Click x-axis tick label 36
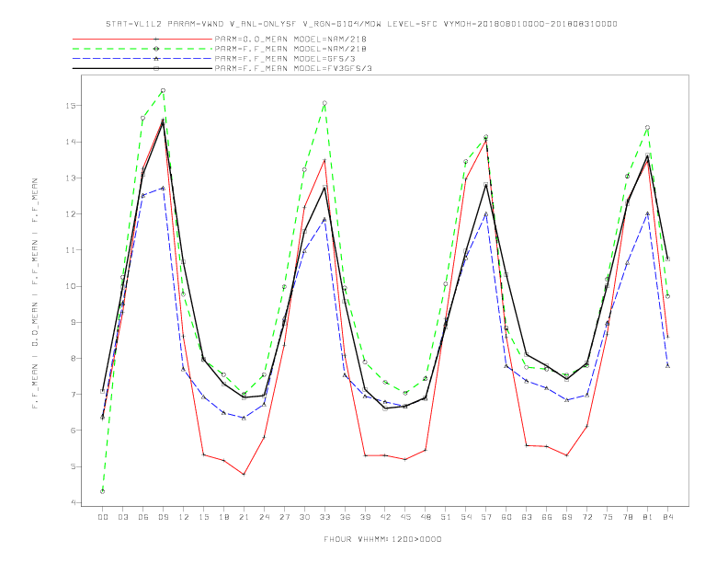This screenshot has width=728, height=563. [345, 517]
